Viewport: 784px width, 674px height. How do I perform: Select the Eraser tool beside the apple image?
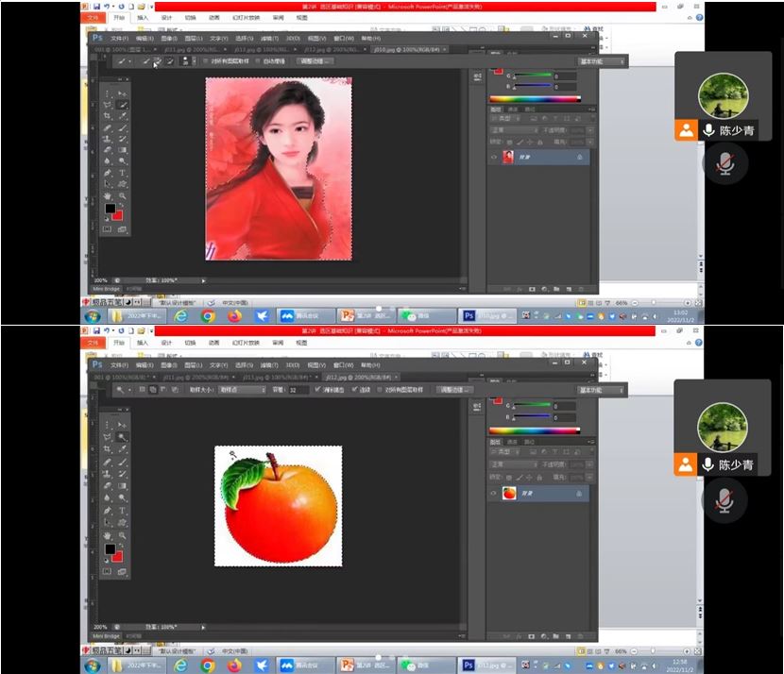pyautogui.click(x=107, y=485)
